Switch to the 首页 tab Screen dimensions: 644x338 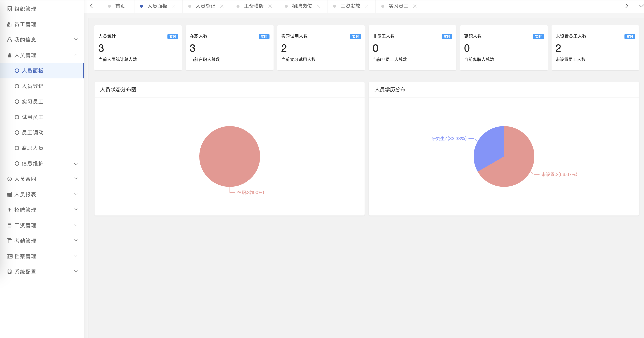(117, 6)
